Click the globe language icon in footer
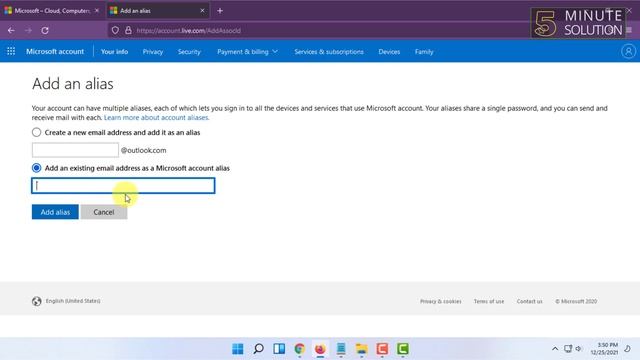Viewport: 640px width, 360px height. point(37,301)
